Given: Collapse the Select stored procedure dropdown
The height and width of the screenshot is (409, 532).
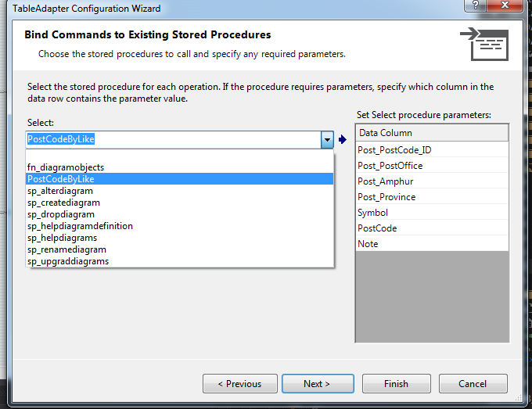Looking at the screenshot, I should tap(327, 140).
